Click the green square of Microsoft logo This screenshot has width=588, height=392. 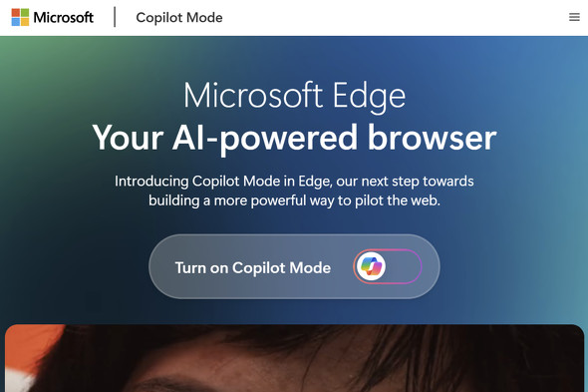pyautogui.click(x=25, y=13)
